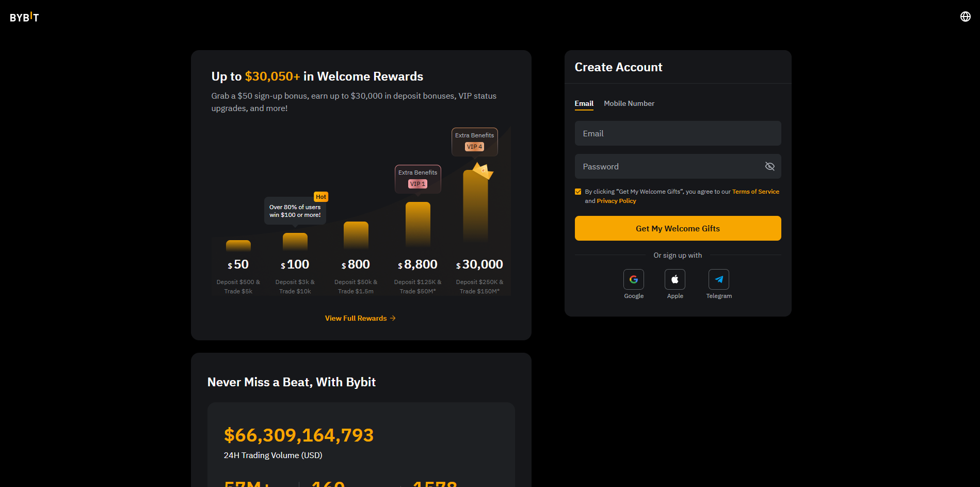This screenshot has height=487, width=980.
Task: Uncheck the Terms of Service agreement checkbox
Action: [578, 192]
